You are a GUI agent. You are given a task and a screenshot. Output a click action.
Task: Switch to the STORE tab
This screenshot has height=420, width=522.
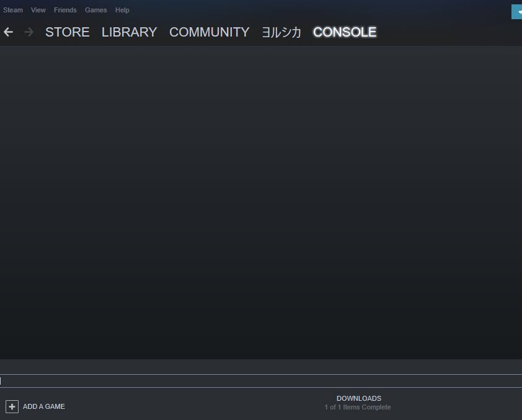67,32
